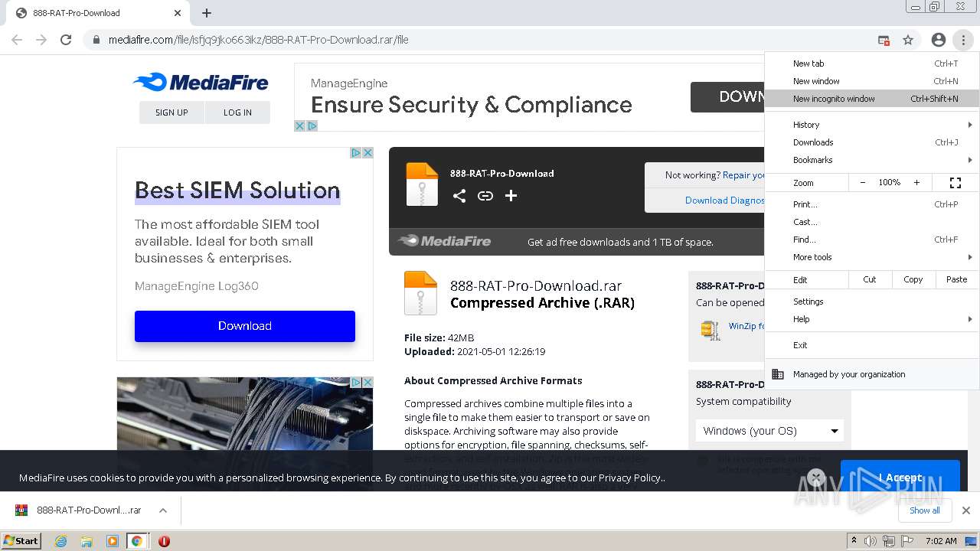Close the SIEM ad with the X icon
This screenshot has height=551, width=980.
tap(367, 153)
